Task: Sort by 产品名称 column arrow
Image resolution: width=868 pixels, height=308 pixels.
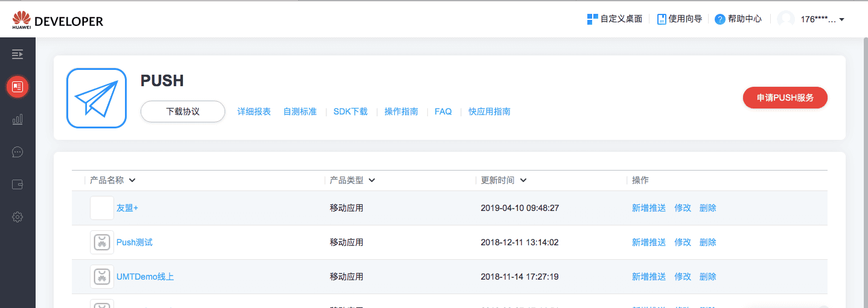Action: click(132, 180)
